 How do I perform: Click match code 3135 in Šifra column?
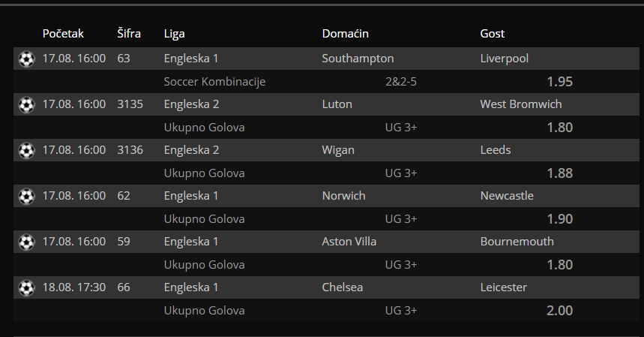click(130, 104)
